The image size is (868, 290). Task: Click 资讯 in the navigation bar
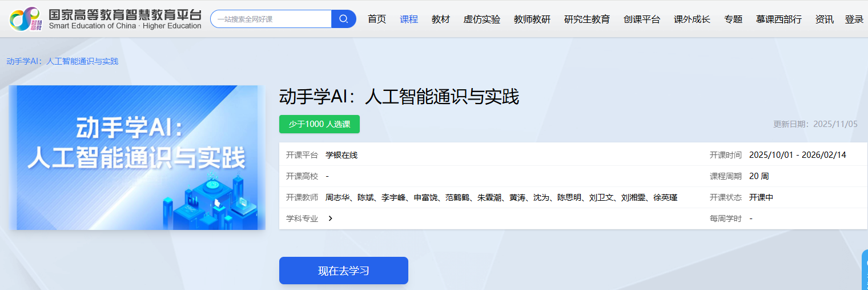pyautogui.click(x=824, y=19)
